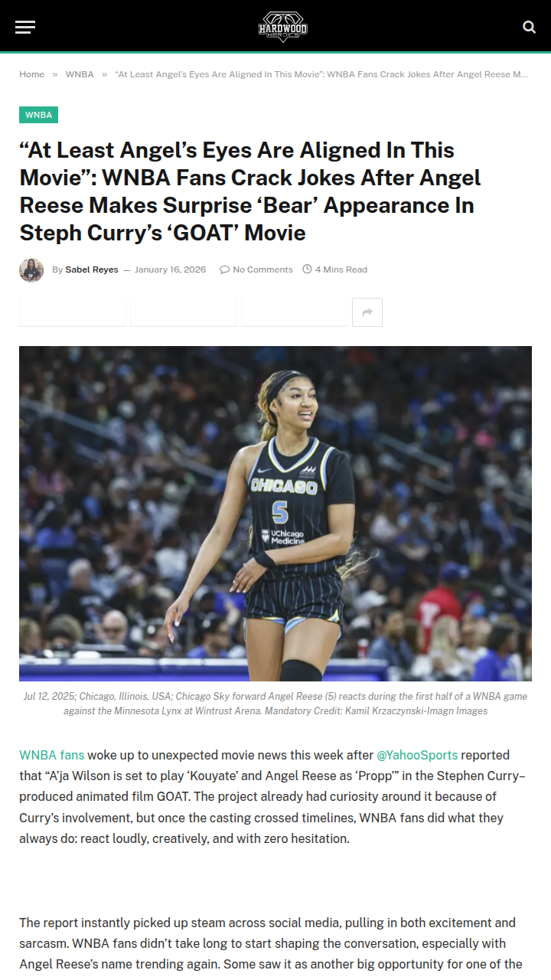Open the Angel Reese article photo
Screen dimensions: 551x980
click(x=275, y=514)
